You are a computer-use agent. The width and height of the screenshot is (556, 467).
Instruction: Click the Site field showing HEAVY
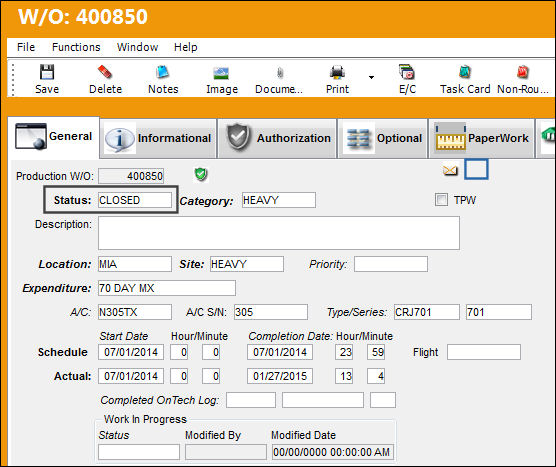pos(247,264)
